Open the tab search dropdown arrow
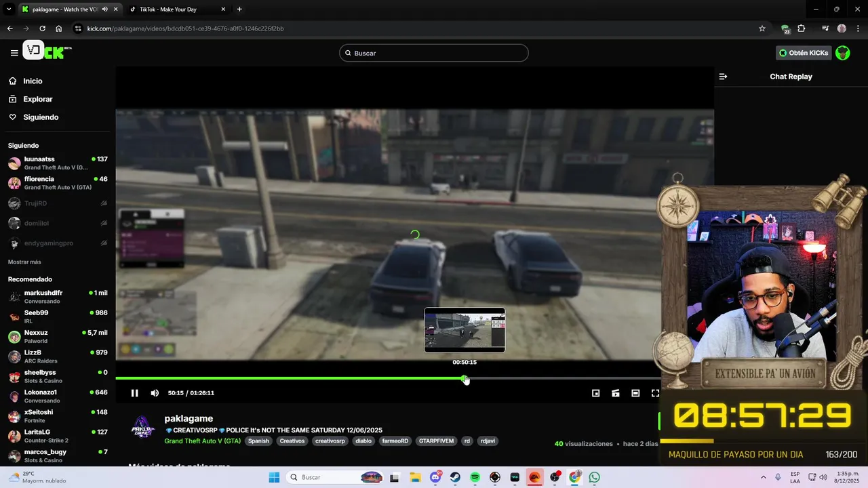 [9, 9]
